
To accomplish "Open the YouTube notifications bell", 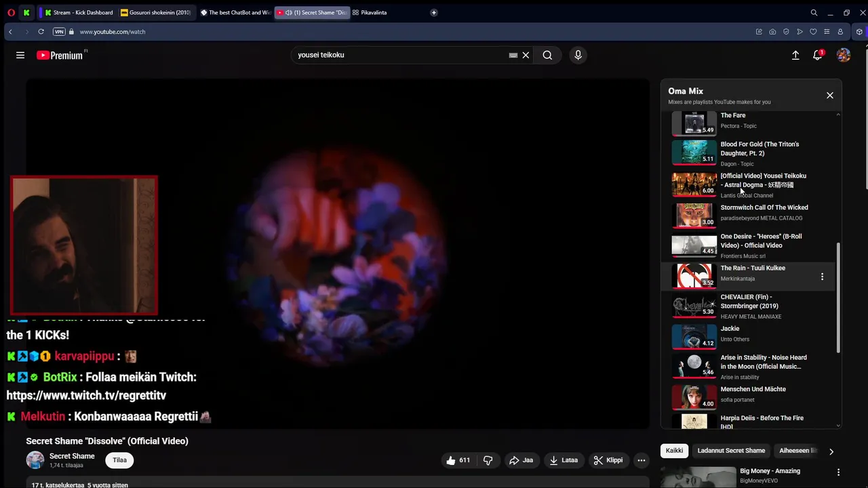I will [x=818, y=55].
